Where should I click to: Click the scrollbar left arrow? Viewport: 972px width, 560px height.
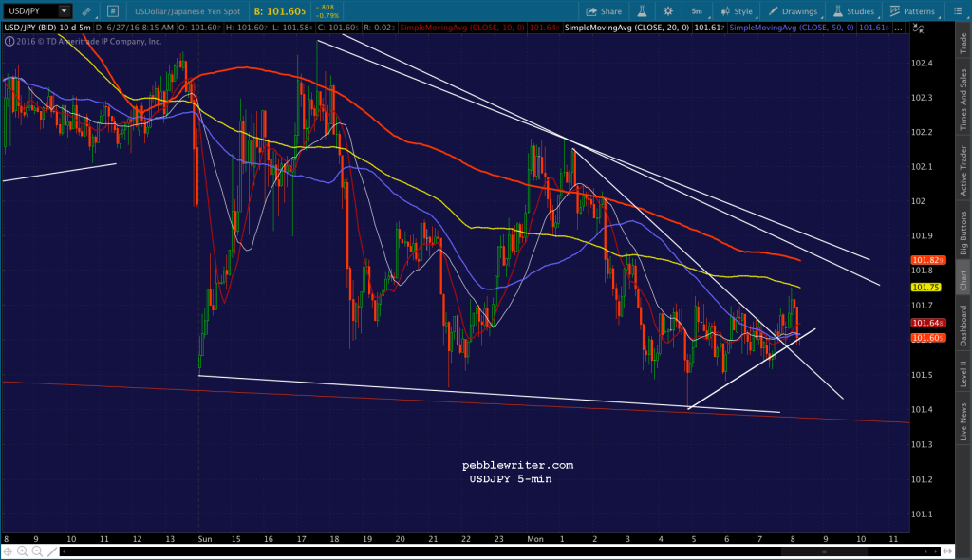coord(64,551)
